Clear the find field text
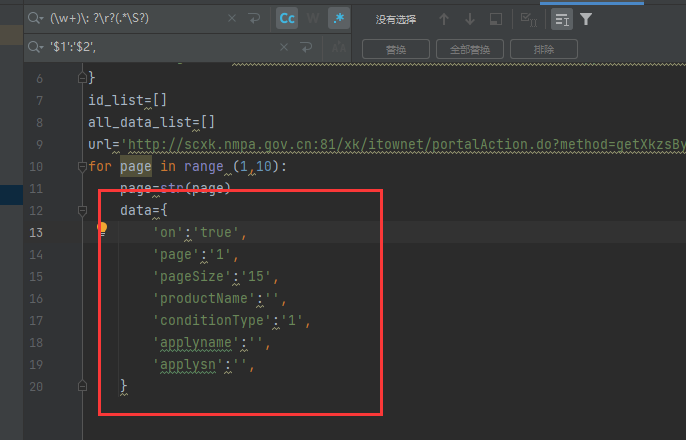 pos(232,18)
